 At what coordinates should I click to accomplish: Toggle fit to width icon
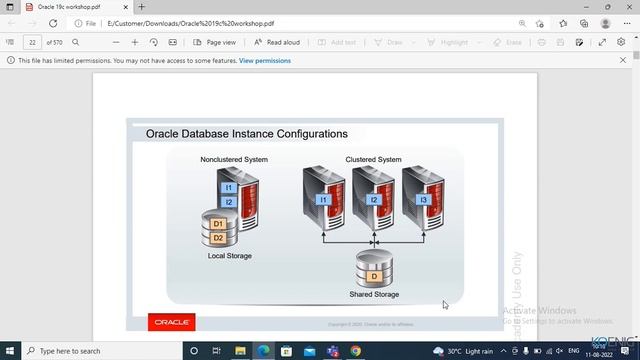pyautogui.click(x=173, y=42)
